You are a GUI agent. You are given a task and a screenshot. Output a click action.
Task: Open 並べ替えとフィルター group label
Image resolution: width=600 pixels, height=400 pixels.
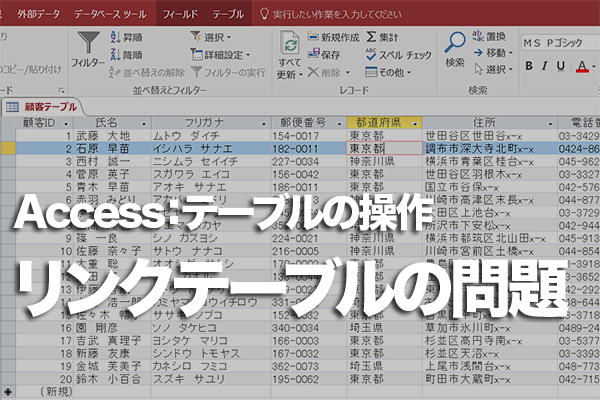[170, 90]
